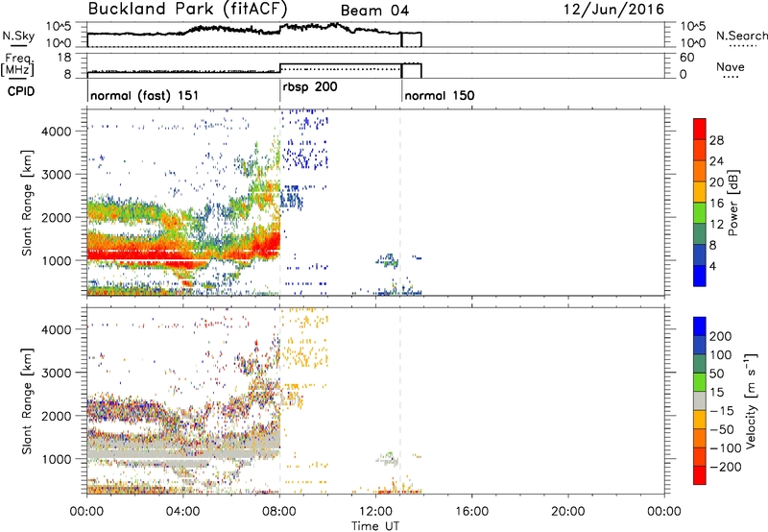Viewport: 768px width, 532px height.
Task: Click the '4000' tick of the power panel
Action: pyautogui.click(x=57, y=132)
